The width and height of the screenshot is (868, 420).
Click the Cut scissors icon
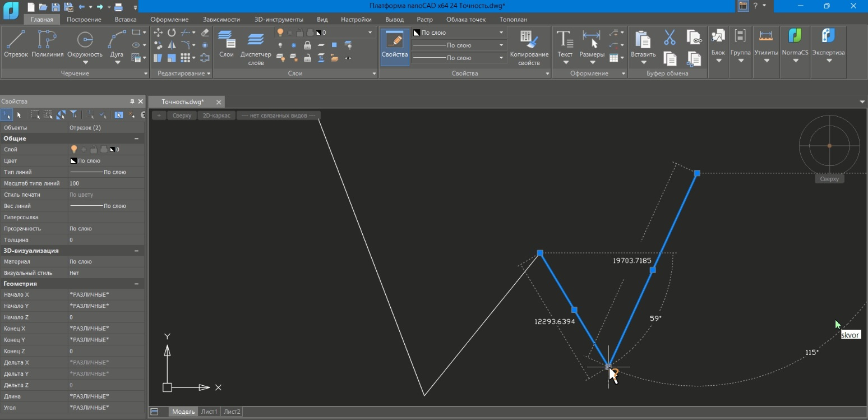tap(670, 38)
